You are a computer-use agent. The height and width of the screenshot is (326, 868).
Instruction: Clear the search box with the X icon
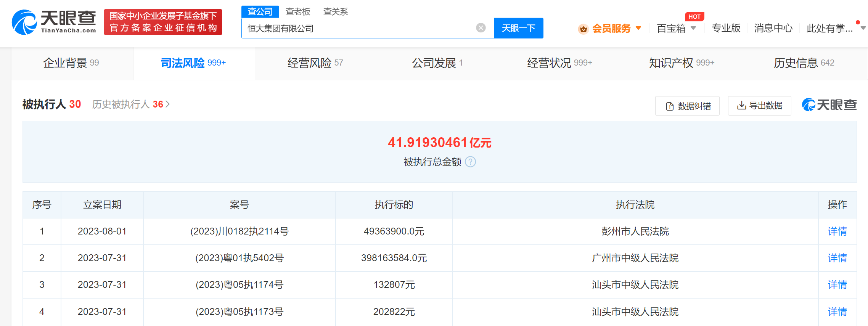point(481,28)
